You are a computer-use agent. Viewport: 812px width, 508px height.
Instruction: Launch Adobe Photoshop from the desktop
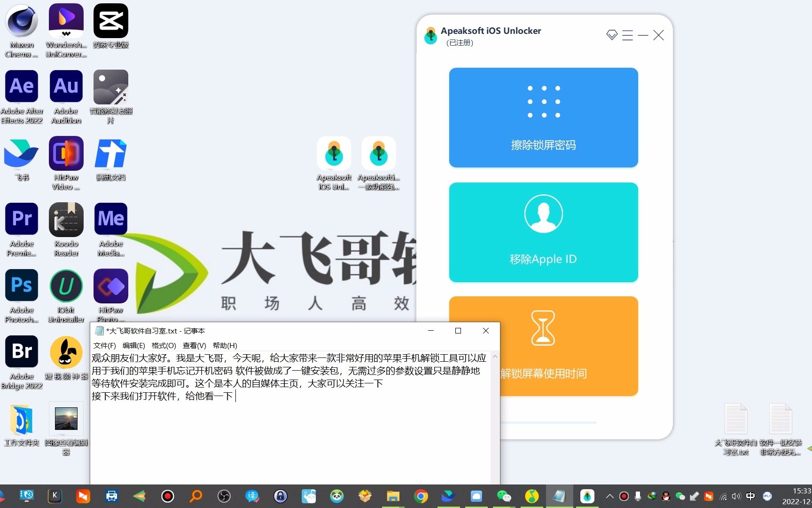[21, 286]
